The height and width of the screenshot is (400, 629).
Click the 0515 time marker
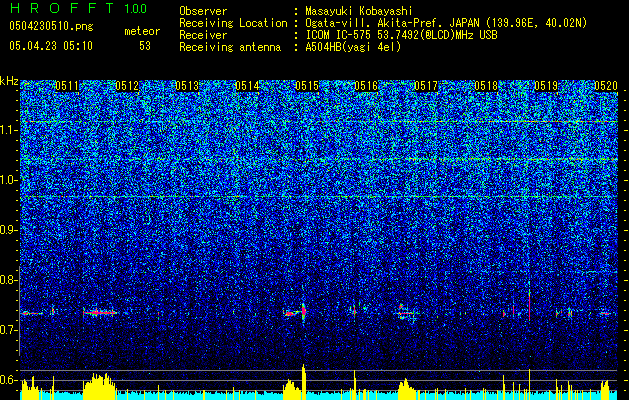point(307,86)
